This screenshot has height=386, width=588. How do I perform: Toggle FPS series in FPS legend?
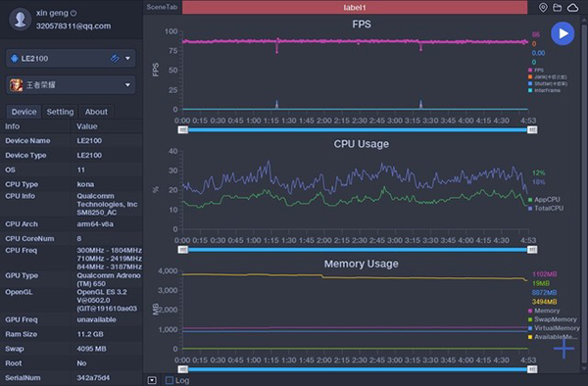536,71
